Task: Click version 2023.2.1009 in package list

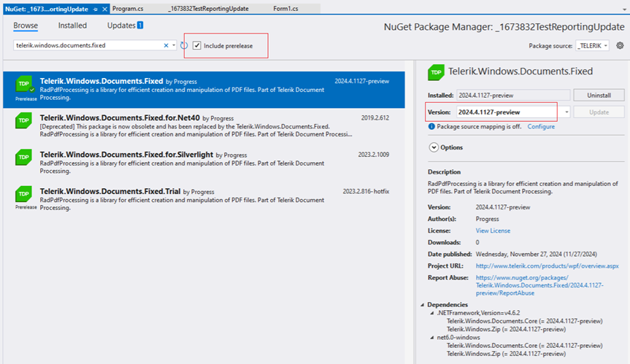Action: coord(373,155)
